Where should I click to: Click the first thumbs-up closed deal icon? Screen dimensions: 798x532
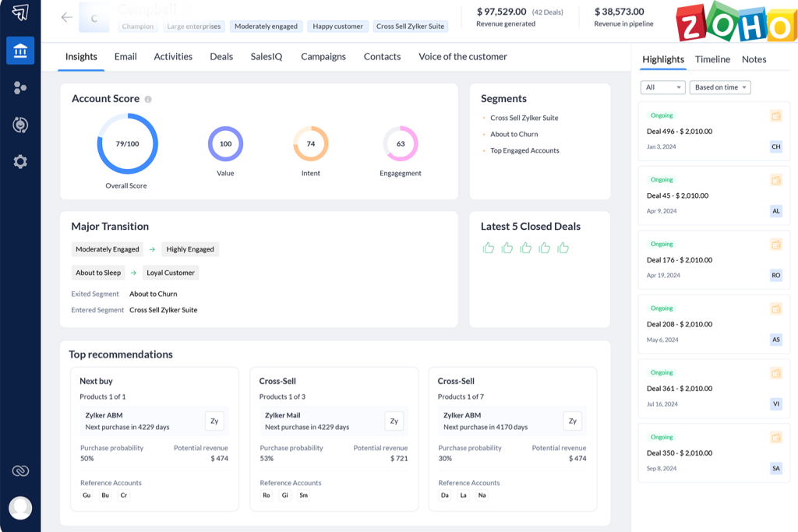pyautogui.click(x=489, y=248)
